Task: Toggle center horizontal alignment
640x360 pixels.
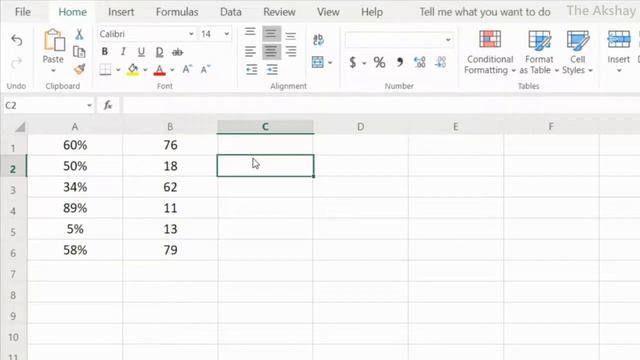Action: (x=271, y=51)
